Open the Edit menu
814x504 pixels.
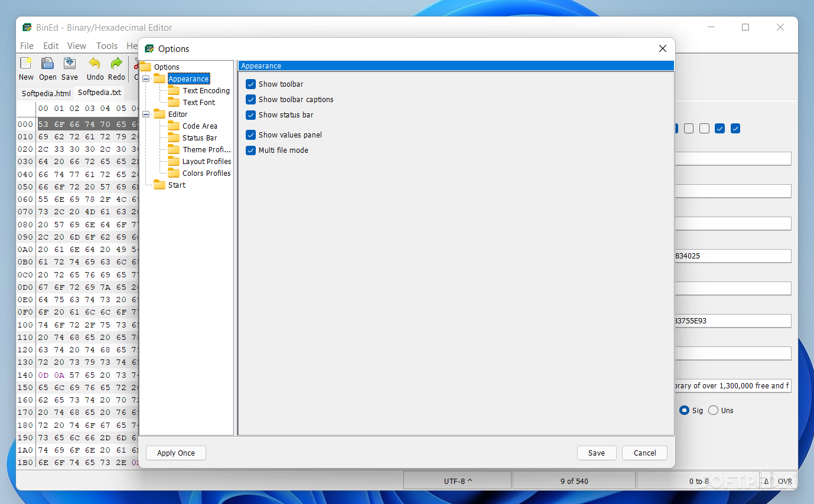(51, 45)
